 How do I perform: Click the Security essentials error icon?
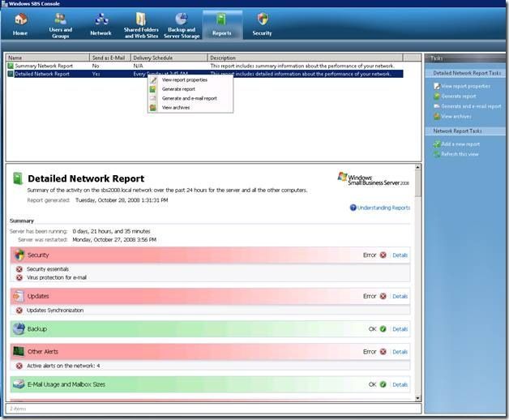19,269
